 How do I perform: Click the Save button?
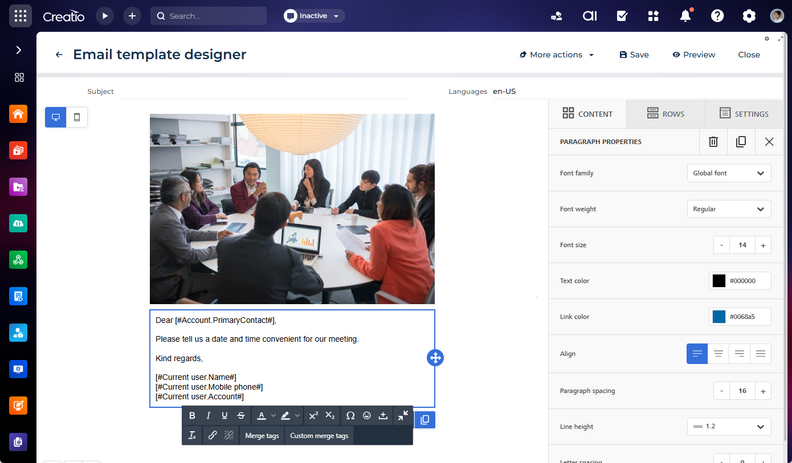click(634, 55)
